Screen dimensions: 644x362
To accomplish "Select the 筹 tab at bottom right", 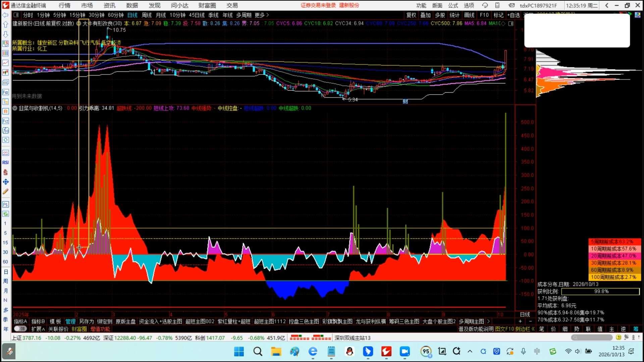I will pyautogui.click(x=636, y=329).
